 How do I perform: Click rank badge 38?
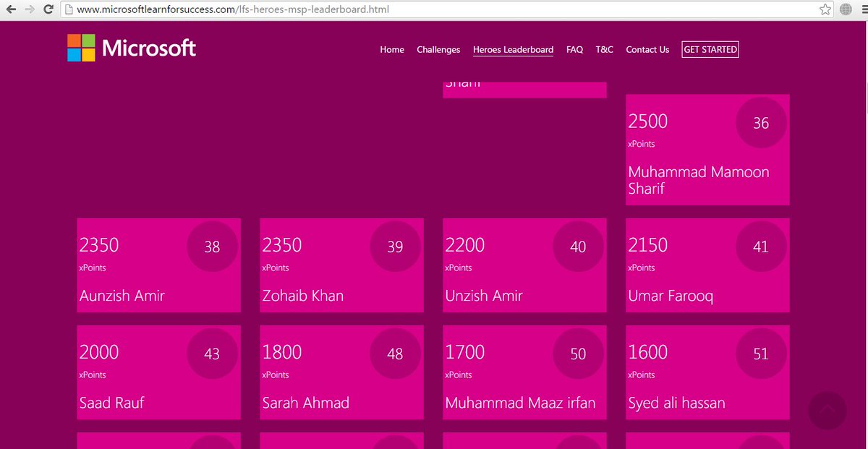coord(212,247)
